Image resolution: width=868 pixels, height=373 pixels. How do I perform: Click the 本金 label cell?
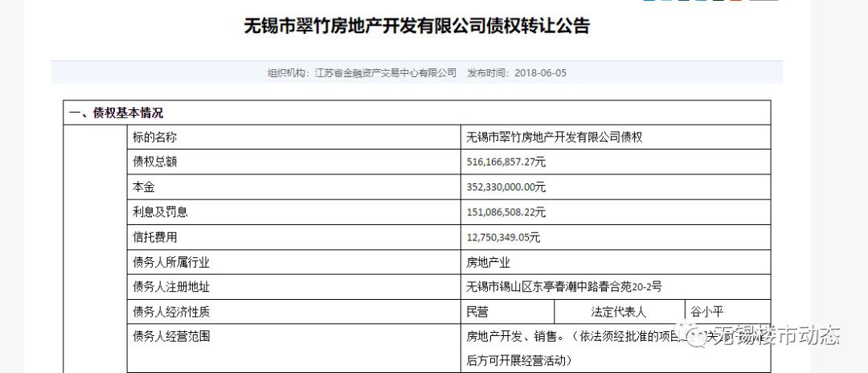tap(293, 187)
